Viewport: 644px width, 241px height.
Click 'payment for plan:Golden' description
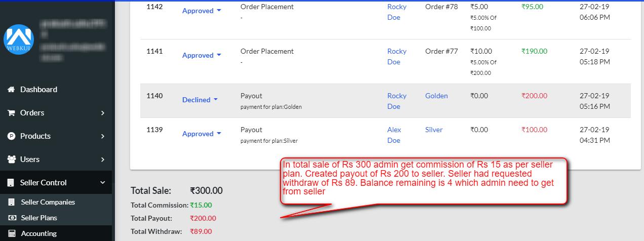click(x=271, y=107)
